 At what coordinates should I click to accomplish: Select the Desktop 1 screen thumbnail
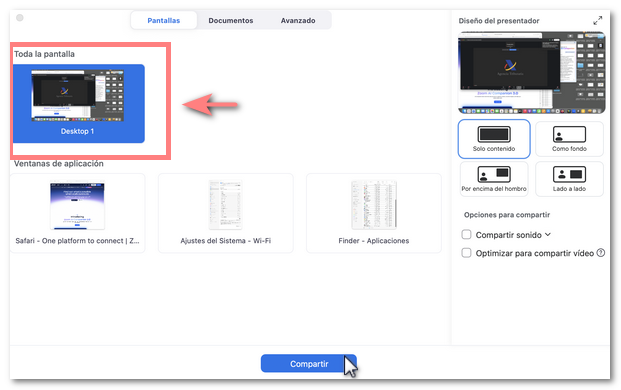[x=78, y=103]
